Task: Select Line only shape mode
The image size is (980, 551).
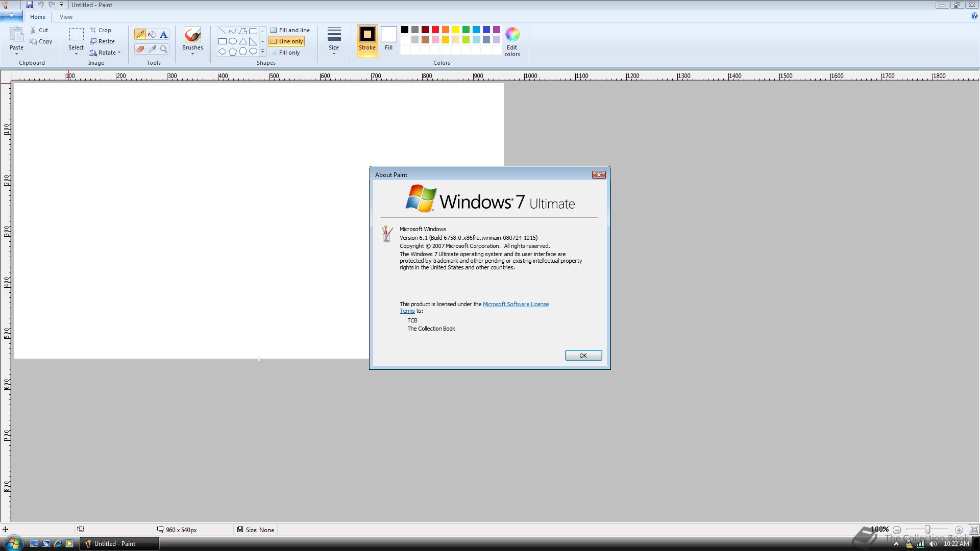Action: (286, 41)
